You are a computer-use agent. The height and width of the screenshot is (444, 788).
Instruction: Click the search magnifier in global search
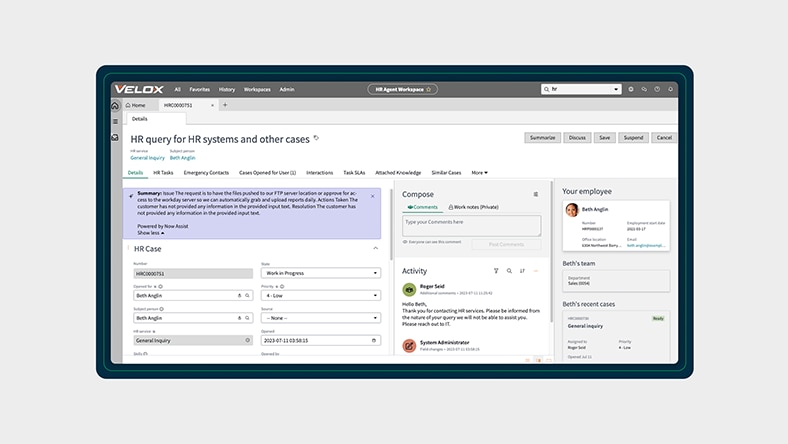pyautogui.click(x=546, y=90)
